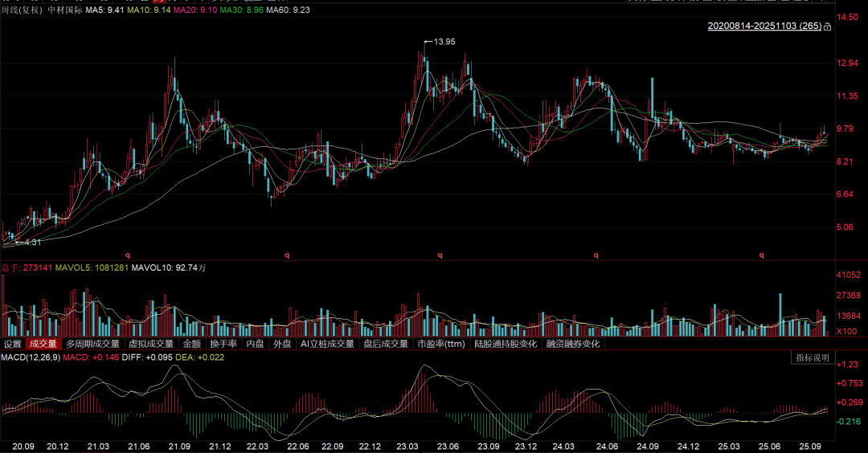Click the MACD(12,26,9) indicator name
The width and height of the screenshot is (868, 453).
(31, 357)
